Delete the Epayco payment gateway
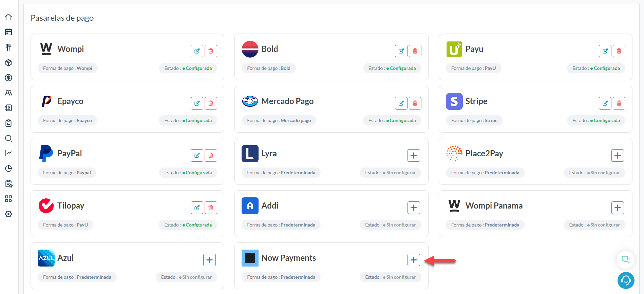Viewport: 644px width, 294px height. 211,103
